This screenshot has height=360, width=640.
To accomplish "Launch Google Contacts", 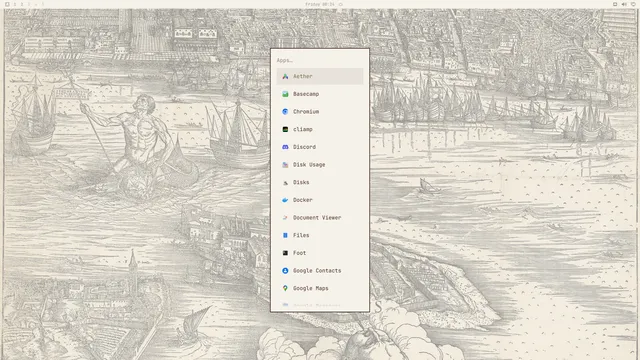I will pyautogui.click(x=320, y=271).
